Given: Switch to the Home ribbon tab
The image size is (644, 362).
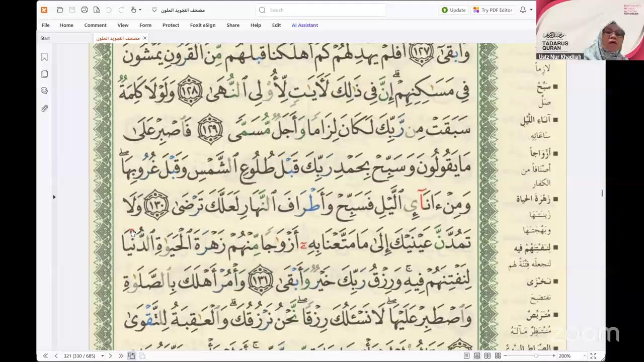Looking at the screenshot, I should coord(66,25).
